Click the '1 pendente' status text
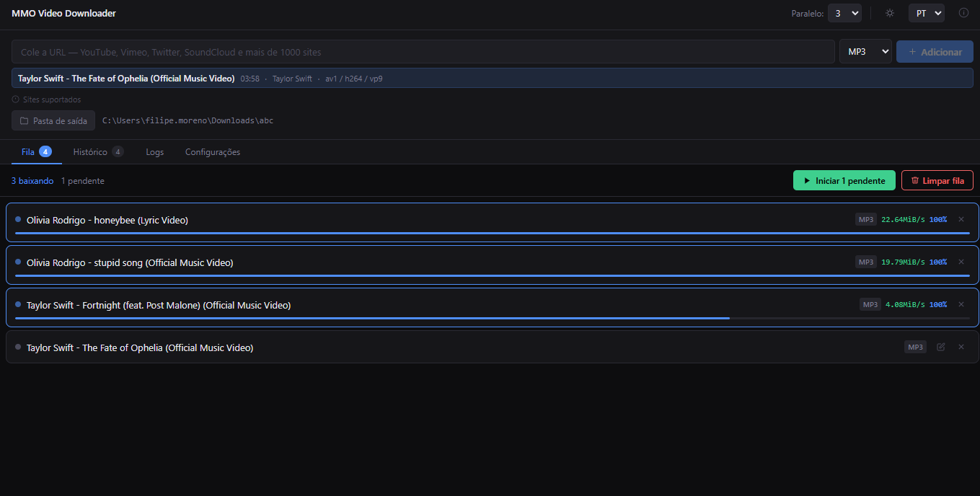 pos(83,181)
